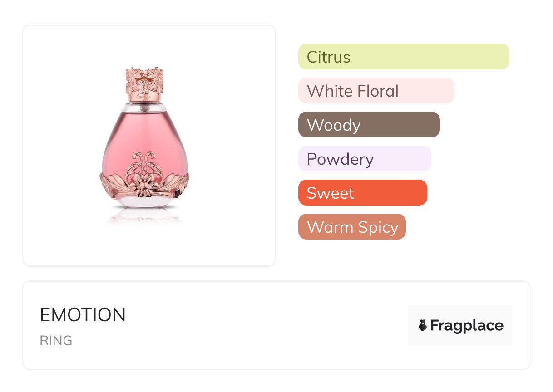
Task: Select the Sweet accord bar
Action: point(362,193)
